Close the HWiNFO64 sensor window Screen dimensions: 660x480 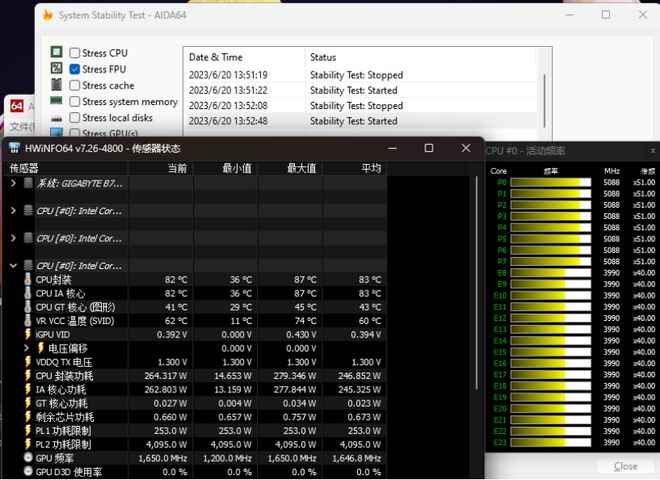pyautogui.click(x=466, y=148)
